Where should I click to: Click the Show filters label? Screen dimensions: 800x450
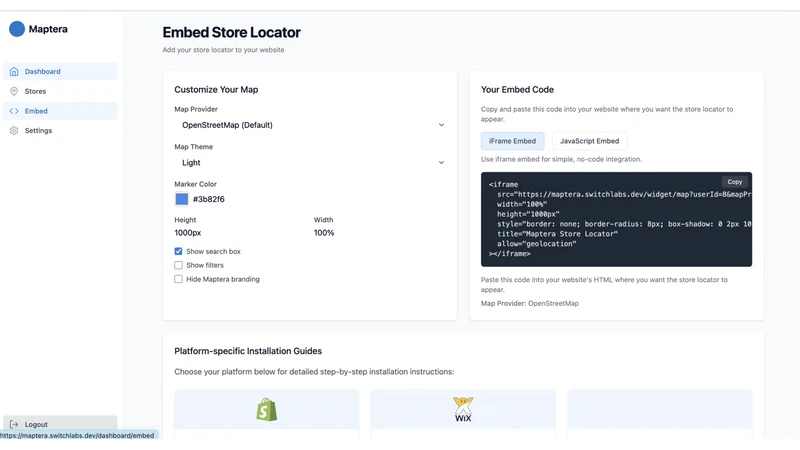(205, 265)
